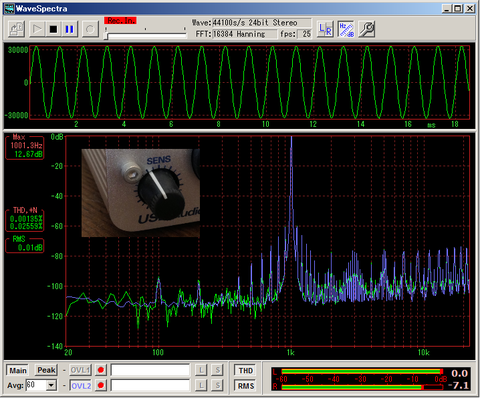This screenshot has width=480, height=398.
Task: Click the round Record button
Action: click(90, 29)
